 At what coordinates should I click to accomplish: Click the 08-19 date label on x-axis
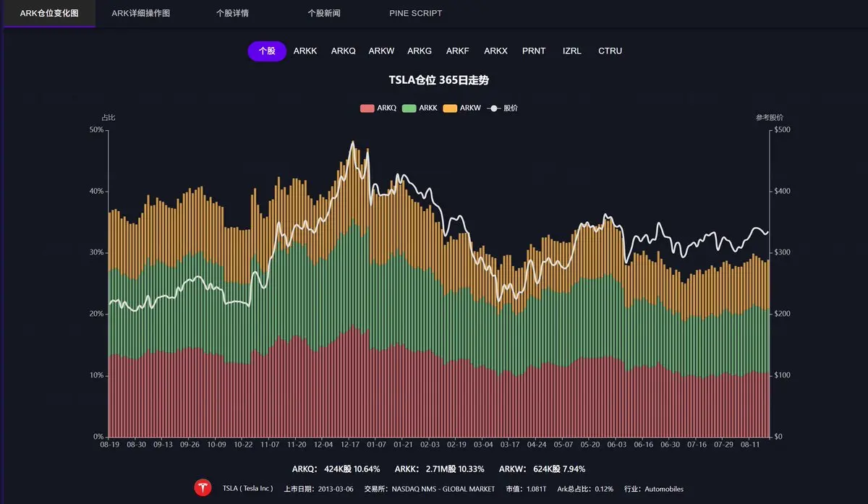pos(109,445)
